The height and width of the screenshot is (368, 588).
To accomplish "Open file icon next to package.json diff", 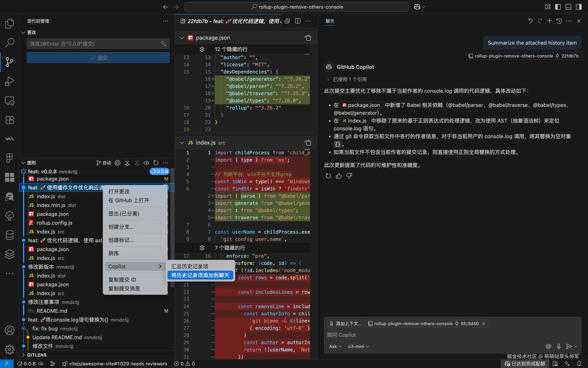I will [308, 38].
